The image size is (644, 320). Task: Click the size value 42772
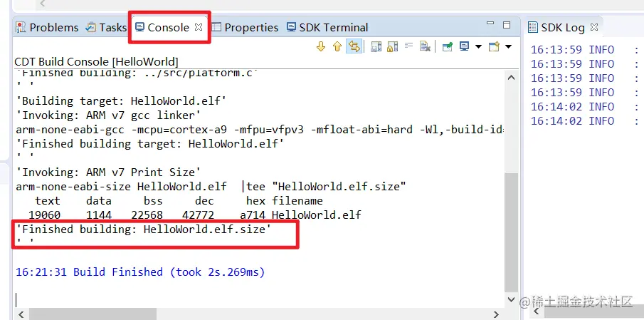198,215
